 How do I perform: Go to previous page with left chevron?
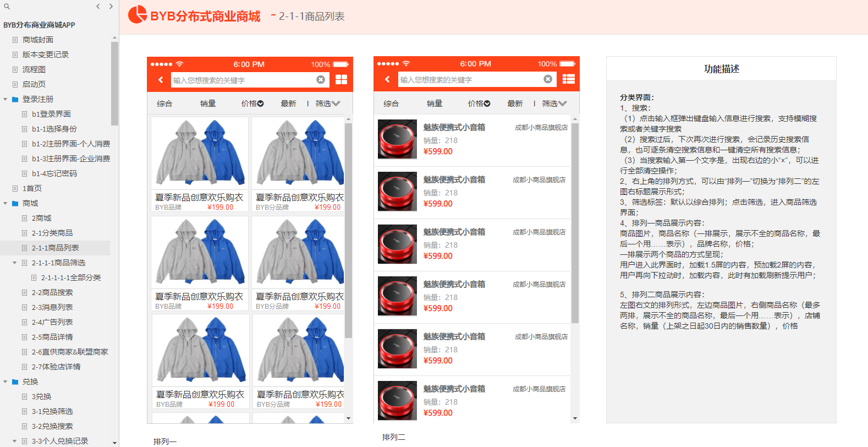pyautogui.click(x=98, y=7)
